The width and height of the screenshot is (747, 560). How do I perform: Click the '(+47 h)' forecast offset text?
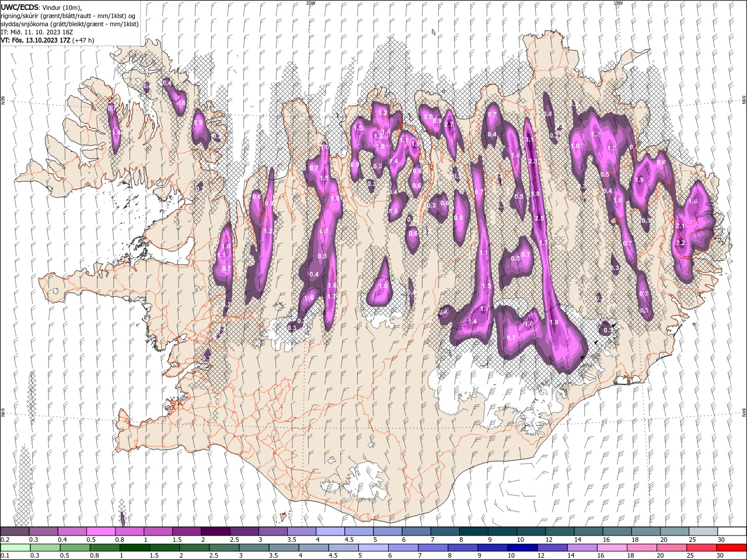(x=83, y=40)
